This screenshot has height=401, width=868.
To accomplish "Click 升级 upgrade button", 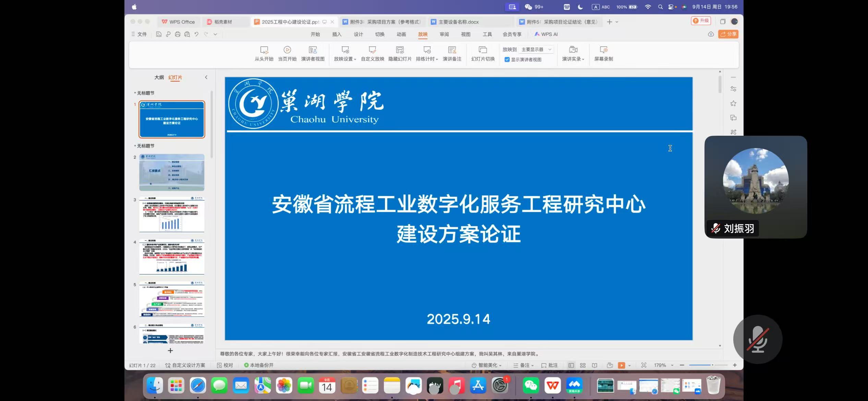I will tap(701, 21).
